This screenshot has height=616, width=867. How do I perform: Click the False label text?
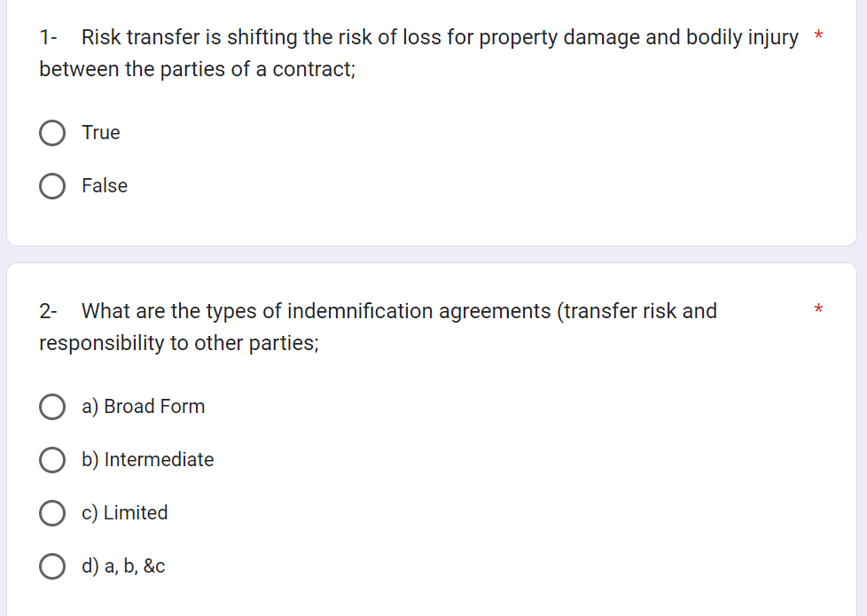tap(105, 185)
